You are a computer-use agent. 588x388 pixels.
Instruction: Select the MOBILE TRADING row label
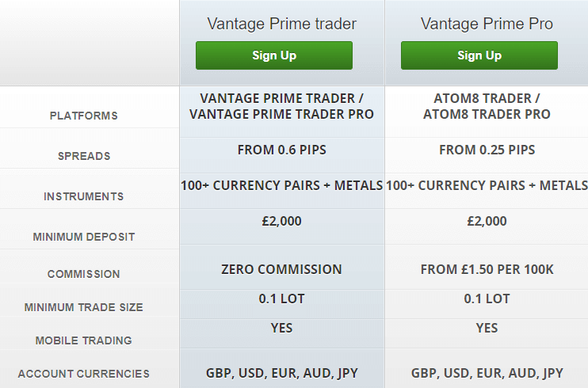(x=83, y=340)
